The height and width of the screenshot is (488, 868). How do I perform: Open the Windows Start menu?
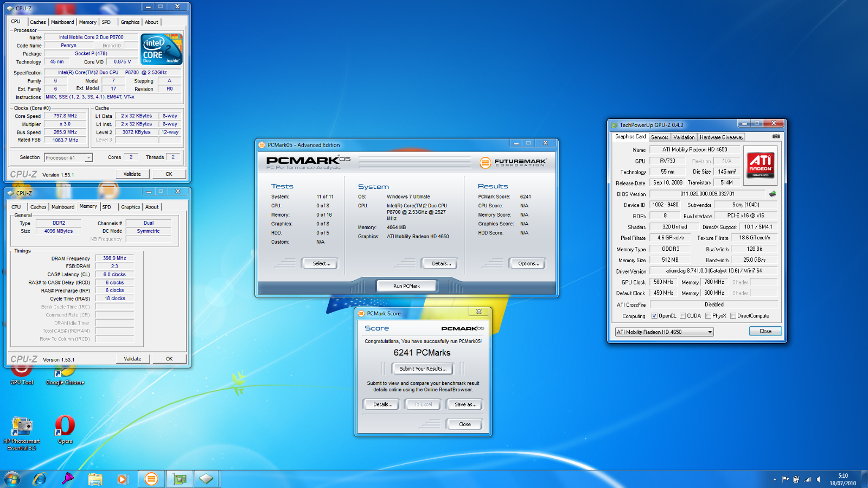point(12,479)
